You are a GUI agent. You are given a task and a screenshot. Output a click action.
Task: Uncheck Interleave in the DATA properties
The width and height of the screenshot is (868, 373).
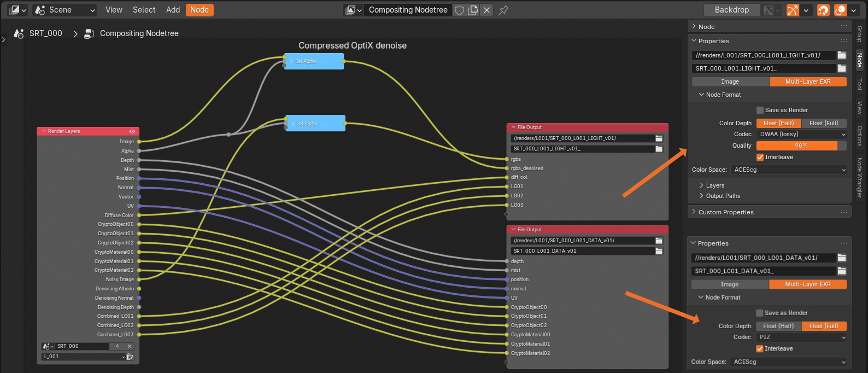click(x=759, y=348)
